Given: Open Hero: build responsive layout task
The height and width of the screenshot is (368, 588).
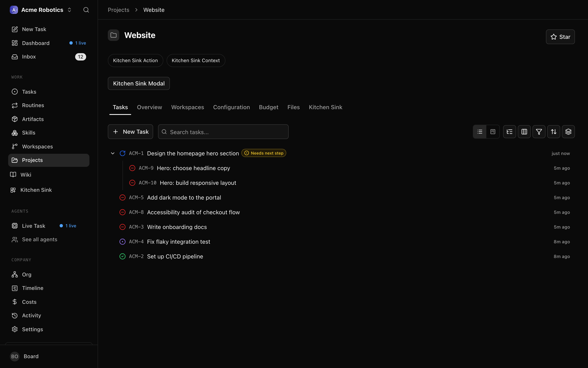Looking at the screenshot, I should coord(198,183).
